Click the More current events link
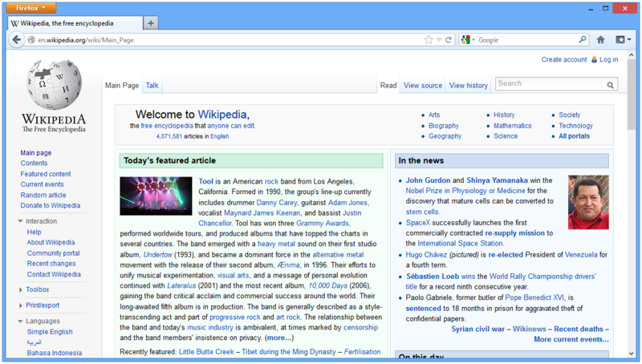The width and height of the screenshot is (642, 364). tap(571, 339)
